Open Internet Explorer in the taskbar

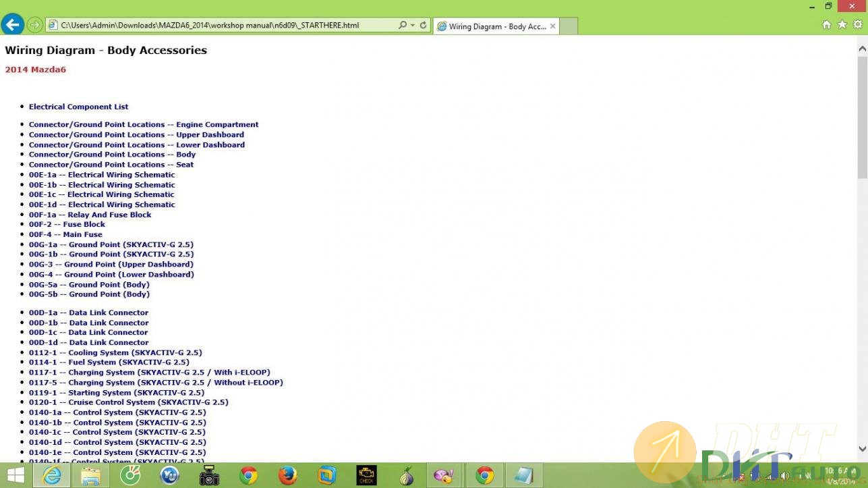coord(52,475)
